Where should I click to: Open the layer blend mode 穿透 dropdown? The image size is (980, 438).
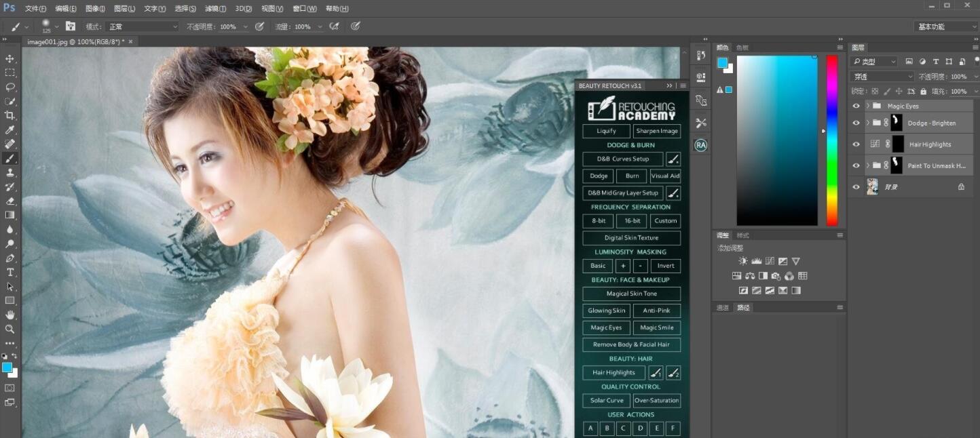pos(883,77)
